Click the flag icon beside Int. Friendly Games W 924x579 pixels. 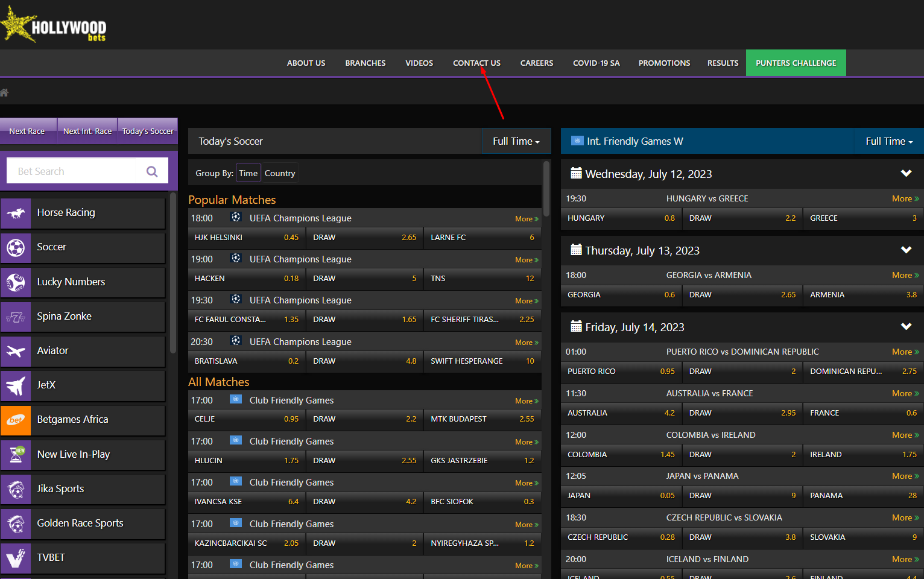pyautogui.click(x=577, y=141)
